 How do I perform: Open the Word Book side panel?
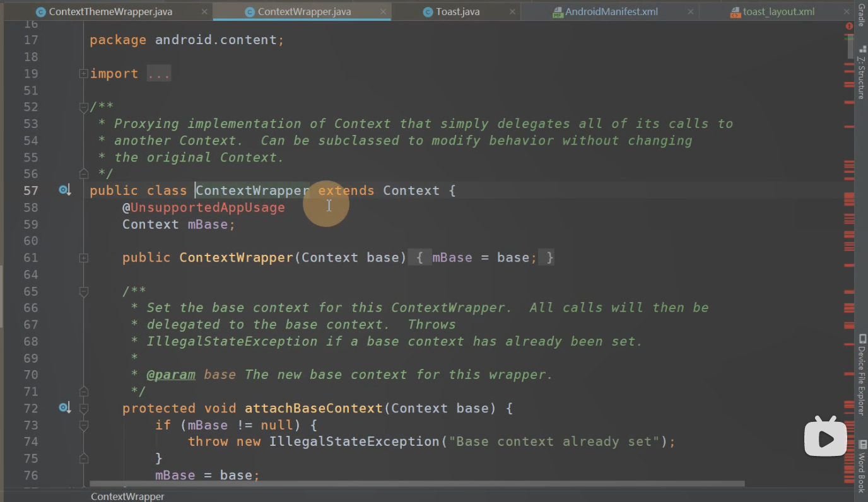(x=862, y=466)
